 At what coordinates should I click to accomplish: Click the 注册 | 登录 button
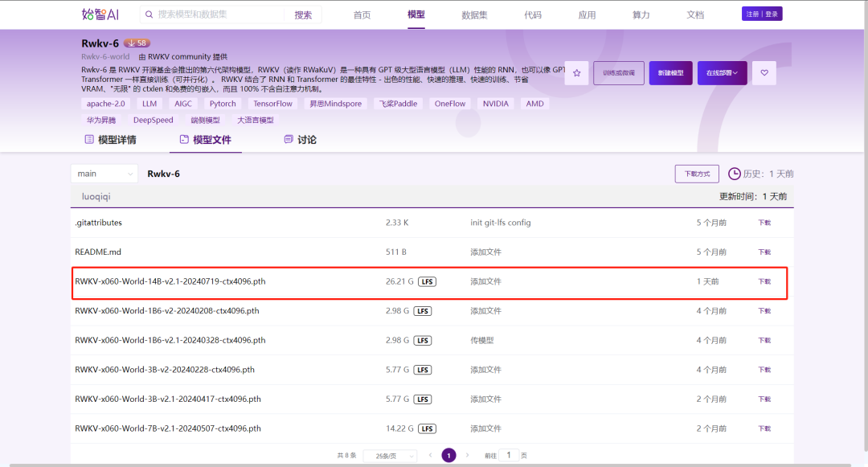762,14
